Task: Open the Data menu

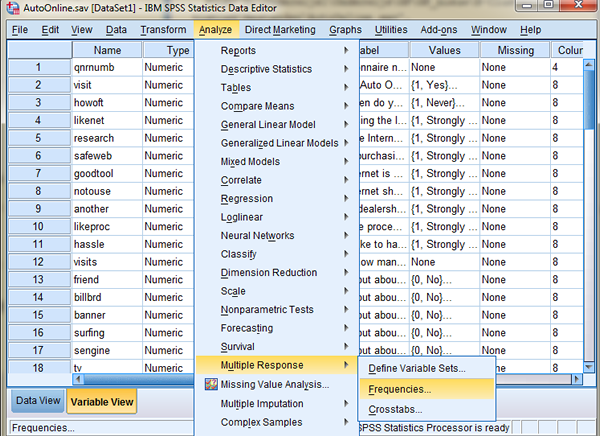Action: [x=116, y=29]
